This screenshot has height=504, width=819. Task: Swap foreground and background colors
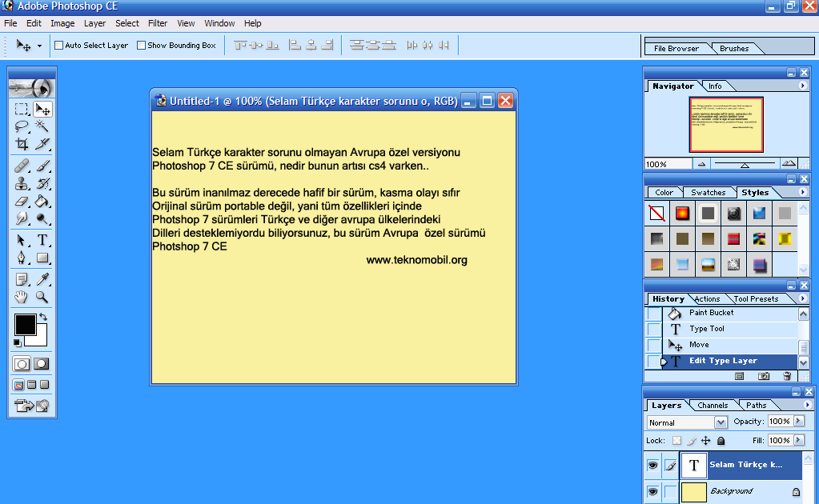coord(43,317)
